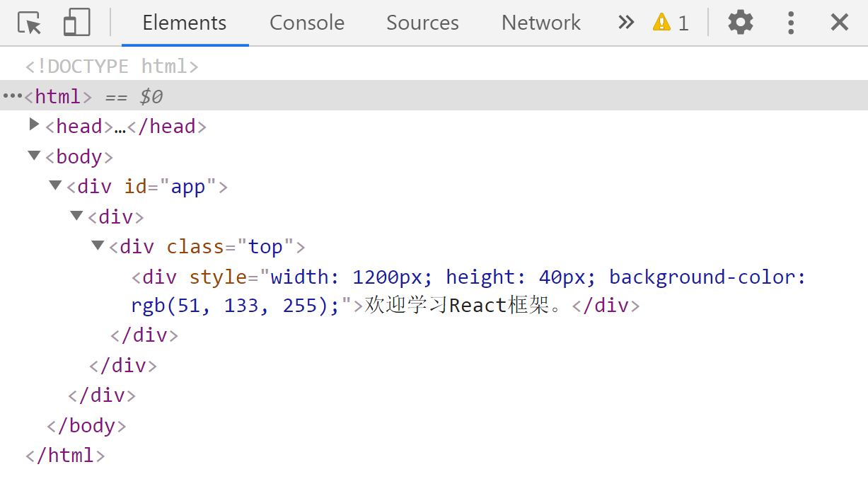The image size is (868, 479).
Task: Click the warning indicator showing 1 issue
Action: tap(670, 22)
